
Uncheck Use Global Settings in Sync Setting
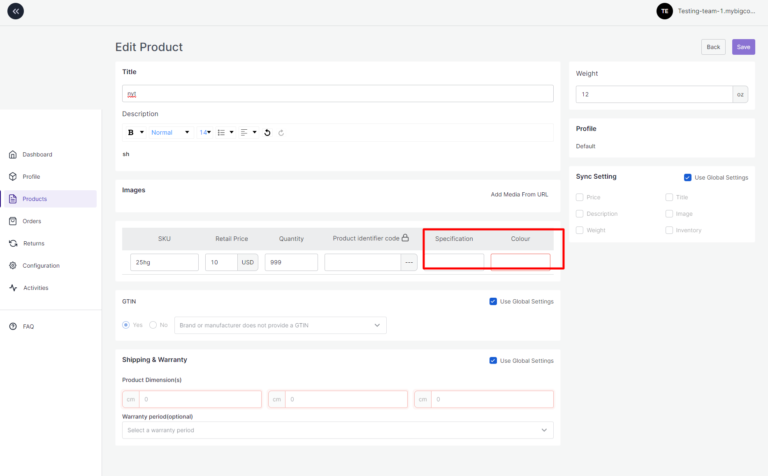[688, 177]
